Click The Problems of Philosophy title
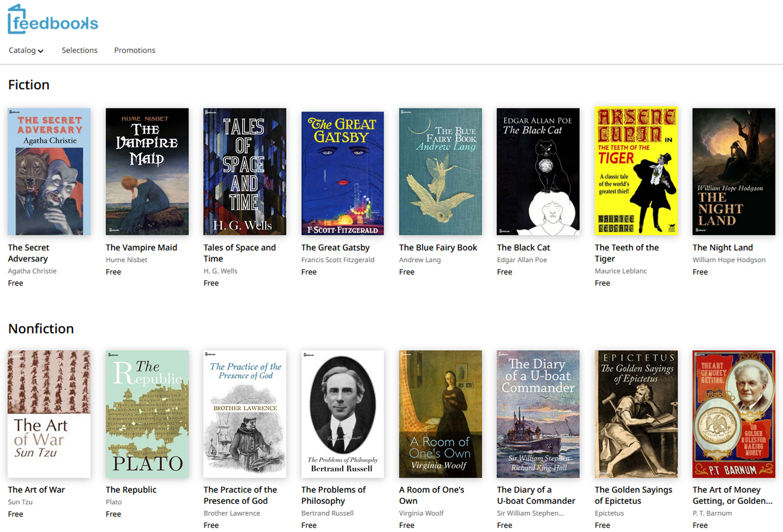The width and height of the screenshot is (783, 532). (334, 495)
